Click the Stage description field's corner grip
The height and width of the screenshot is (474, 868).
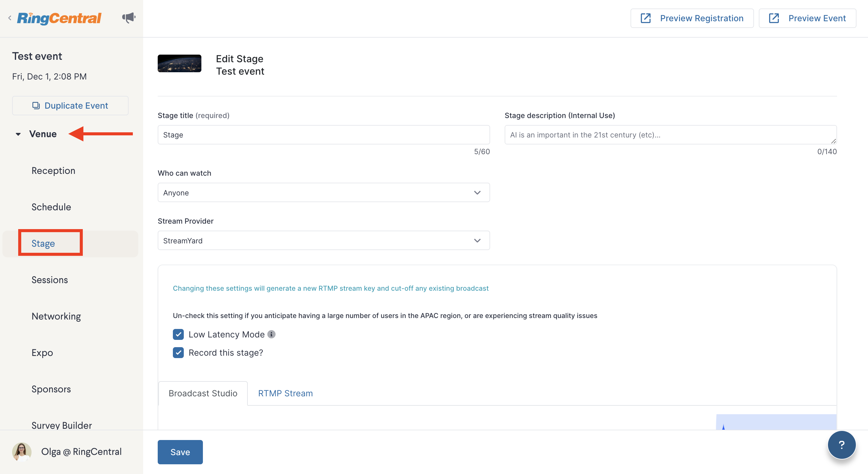(x=834, y=141)
